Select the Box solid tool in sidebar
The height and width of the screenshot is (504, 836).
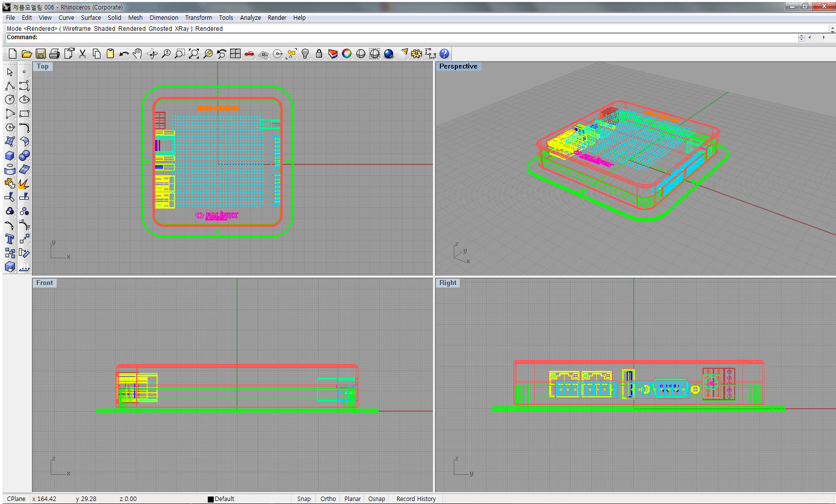point(10,155)
